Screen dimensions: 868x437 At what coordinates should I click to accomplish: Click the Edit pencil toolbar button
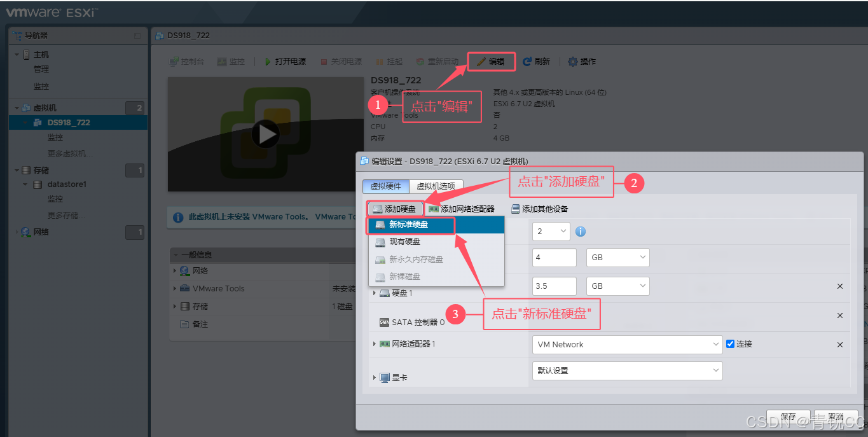(x=491, y=62)
